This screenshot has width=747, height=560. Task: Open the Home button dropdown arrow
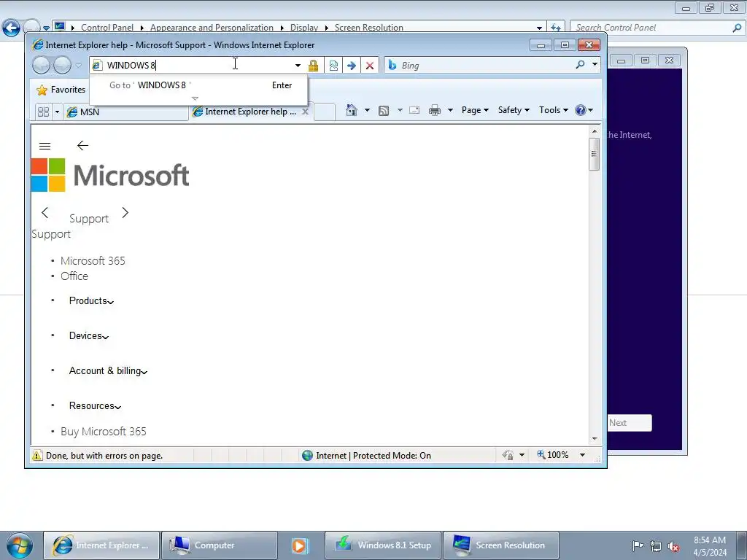pos(368,111)
